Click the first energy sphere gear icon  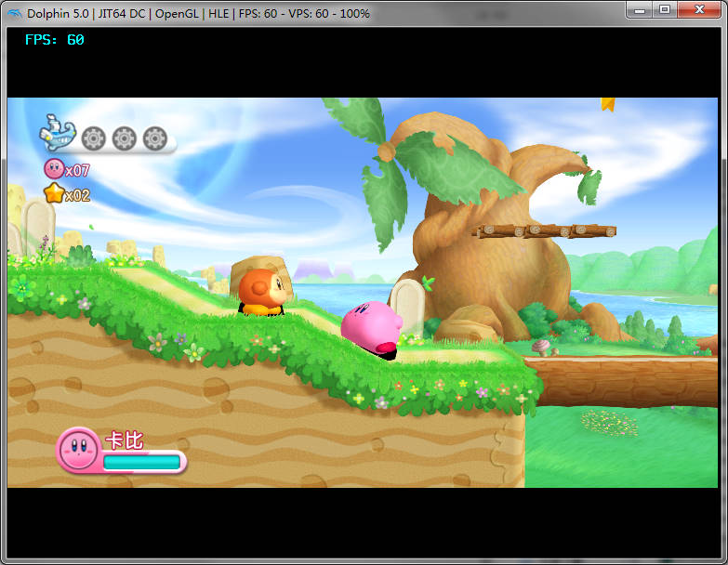93,138
